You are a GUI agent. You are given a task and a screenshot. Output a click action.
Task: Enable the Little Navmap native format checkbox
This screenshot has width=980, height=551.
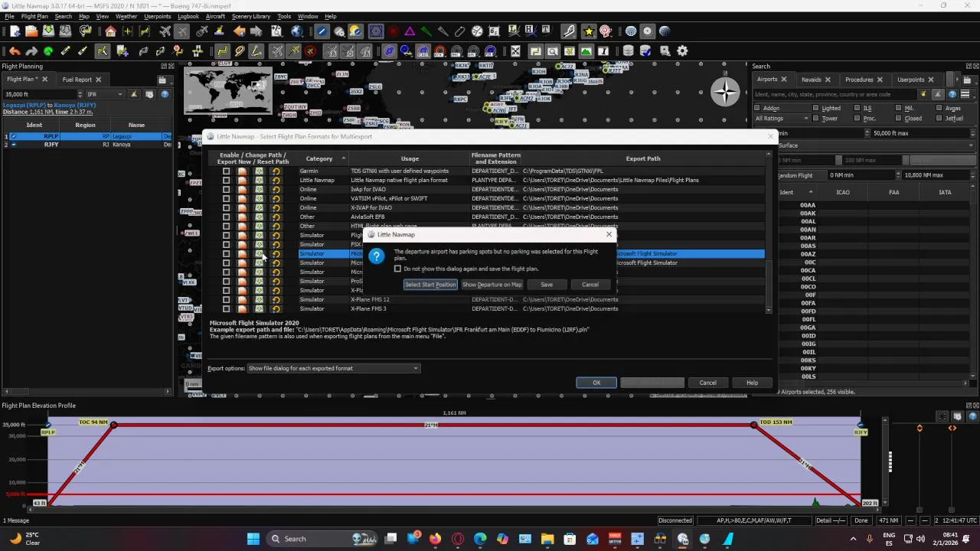[226, 181]
